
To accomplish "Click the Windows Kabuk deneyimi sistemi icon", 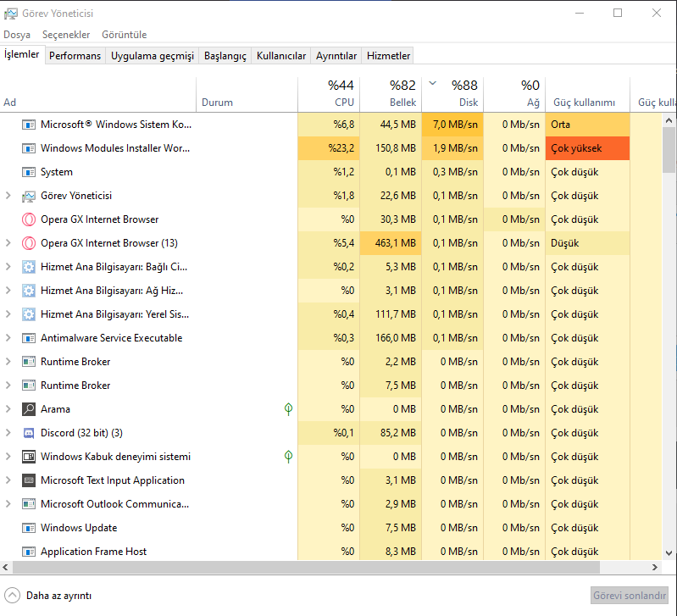I will (x=29, y=457).
